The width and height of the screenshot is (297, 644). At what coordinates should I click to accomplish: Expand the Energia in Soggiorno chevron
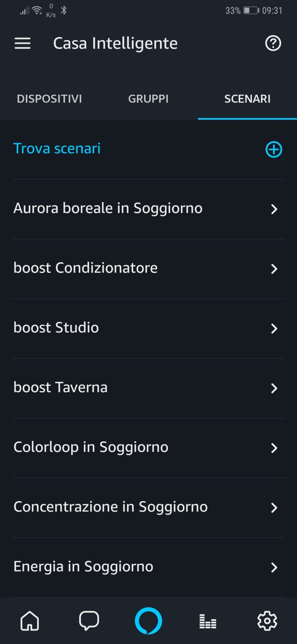pos(274,567)
